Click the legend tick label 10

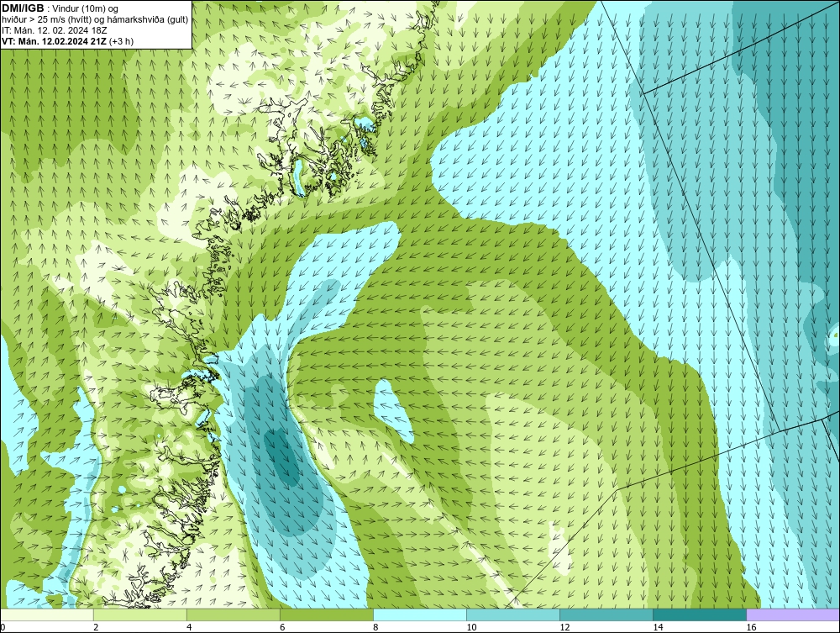point(471,627)
